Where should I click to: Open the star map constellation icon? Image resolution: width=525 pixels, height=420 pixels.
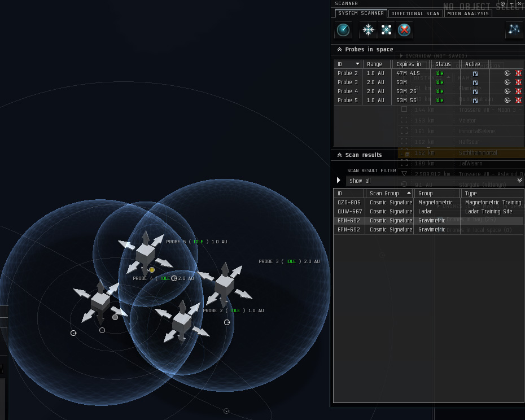point(514,30)
